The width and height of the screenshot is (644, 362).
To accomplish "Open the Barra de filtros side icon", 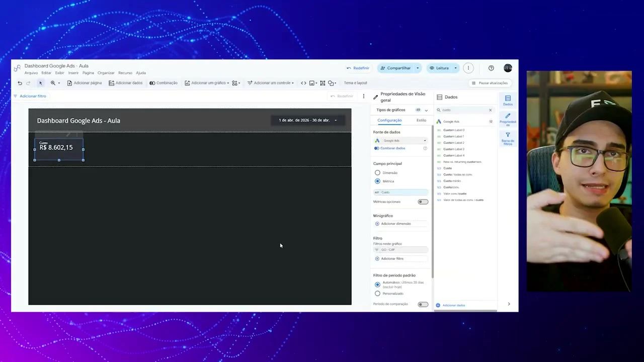I will [508, 138].
